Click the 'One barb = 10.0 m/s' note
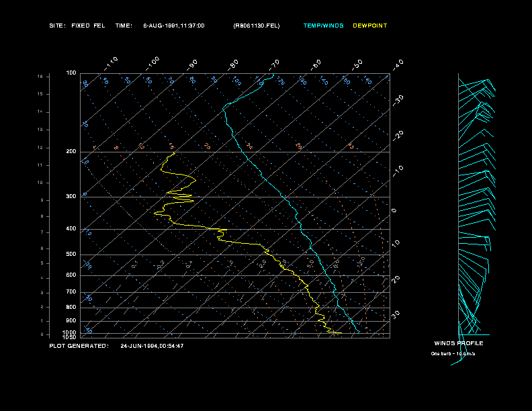The width and height of the screenshot is (532, 411). pos(453,354)
